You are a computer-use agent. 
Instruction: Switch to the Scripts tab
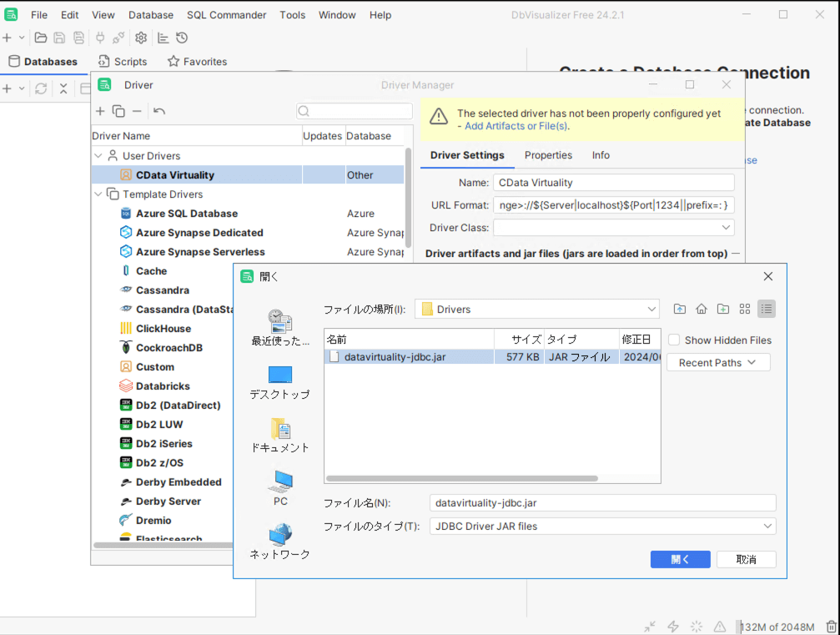[x=123, y=62]
